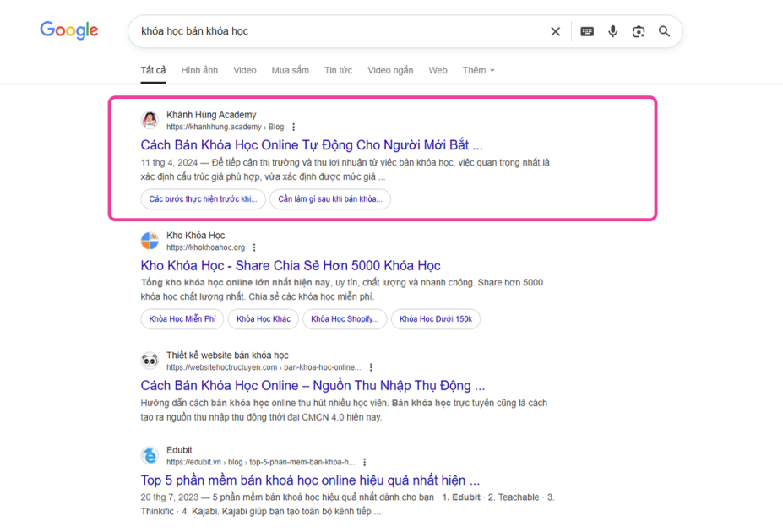This screenshot has height=532, width=783.
Task: Start voice search with microphone icon
Action: click(613, 31)
